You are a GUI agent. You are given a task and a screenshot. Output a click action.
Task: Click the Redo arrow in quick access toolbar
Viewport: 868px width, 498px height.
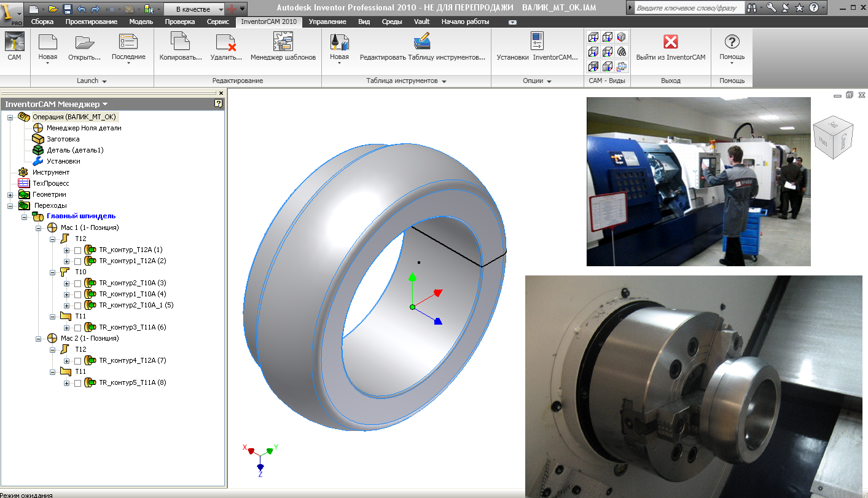(x=95, y=9)
